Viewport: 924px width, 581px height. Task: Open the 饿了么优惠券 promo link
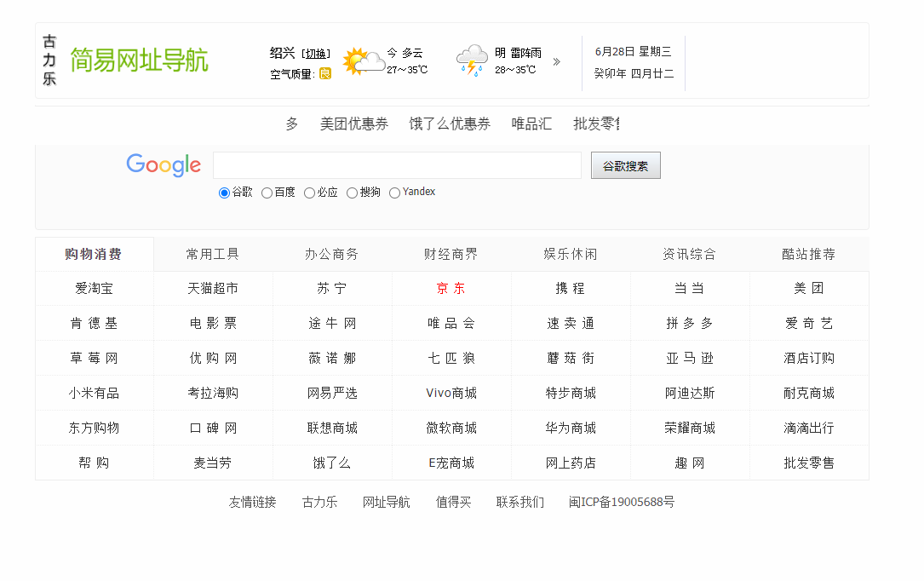451,124
